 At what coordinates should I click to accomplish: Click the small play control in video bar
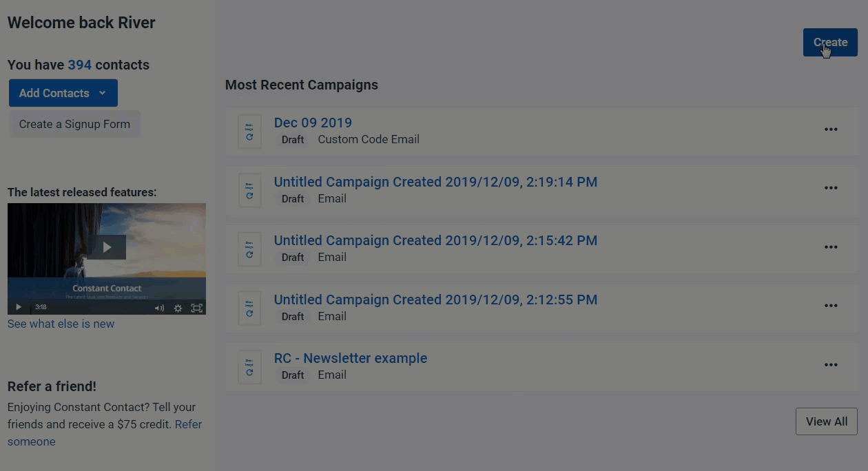[x=19, y=308]
